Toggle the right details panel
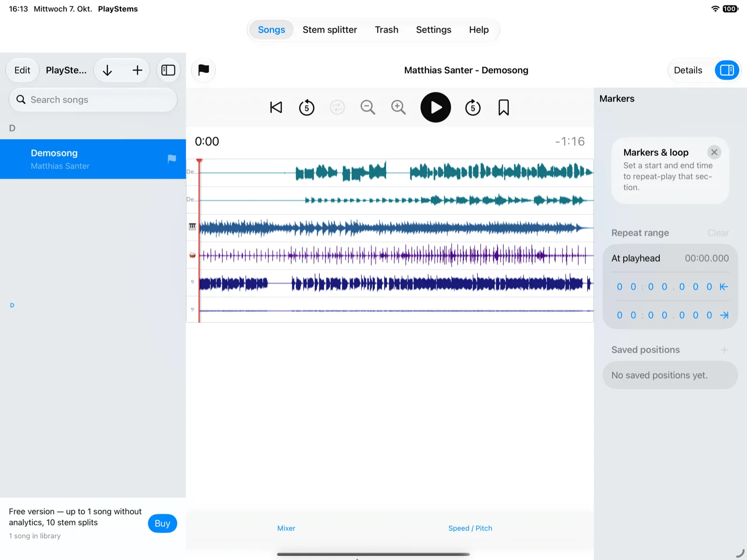This screenshot has width=747, height=560. (727, 70)
